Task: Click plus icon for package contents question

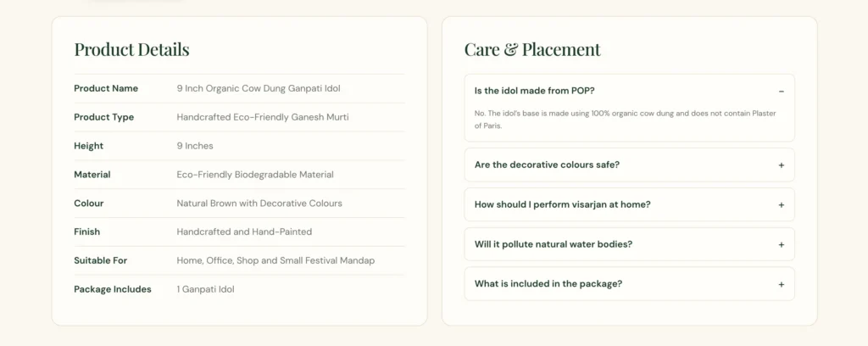Action: click(x=781, y=285)
